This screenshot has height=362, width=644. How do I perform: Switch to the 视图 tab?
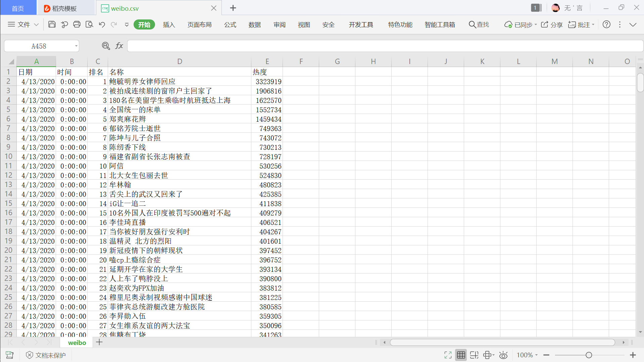tap(304, 24)
